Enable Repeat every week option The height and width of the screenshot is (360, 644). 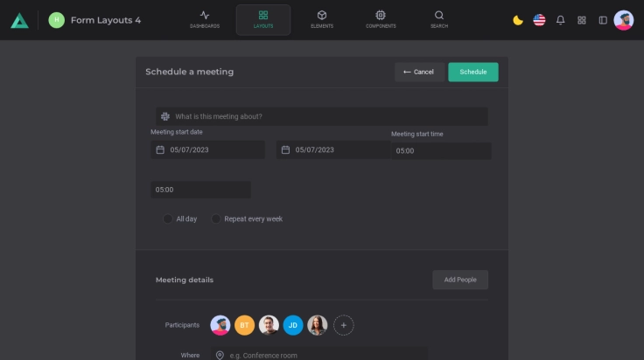(x=216, y=218)
